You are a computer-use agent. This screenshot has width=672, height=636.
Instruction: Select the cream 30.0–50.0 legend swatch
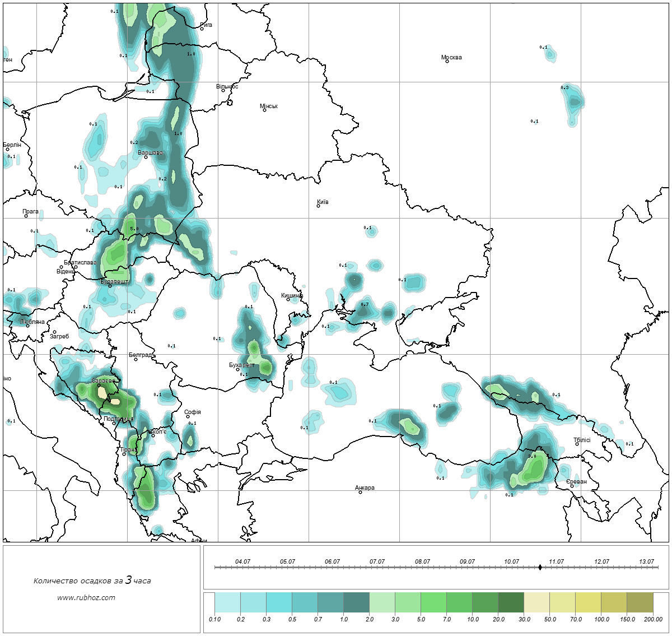point(536,603)
